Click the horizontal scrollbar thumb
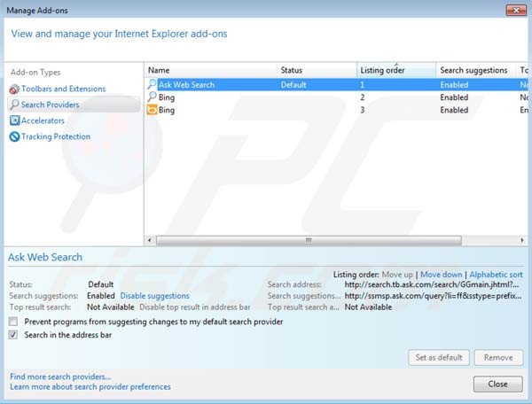The width and height of the screenshot is (532, 404). (x=309, y=240)
